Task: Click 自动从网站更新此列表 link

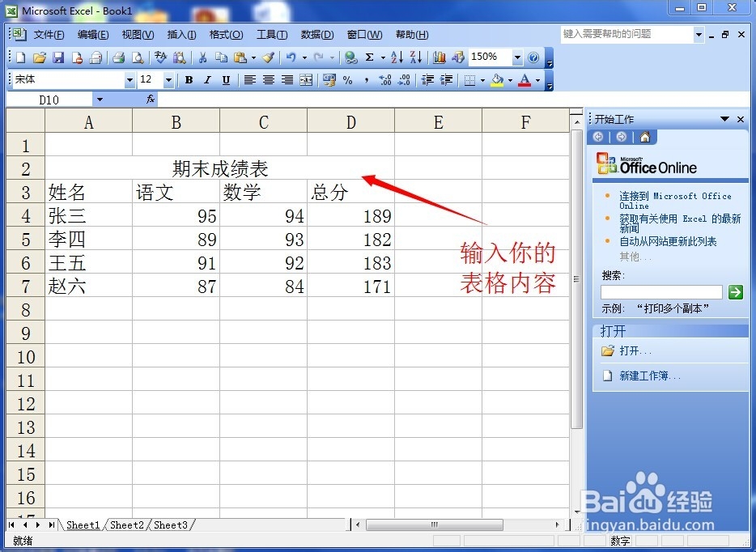Action: 668,241
